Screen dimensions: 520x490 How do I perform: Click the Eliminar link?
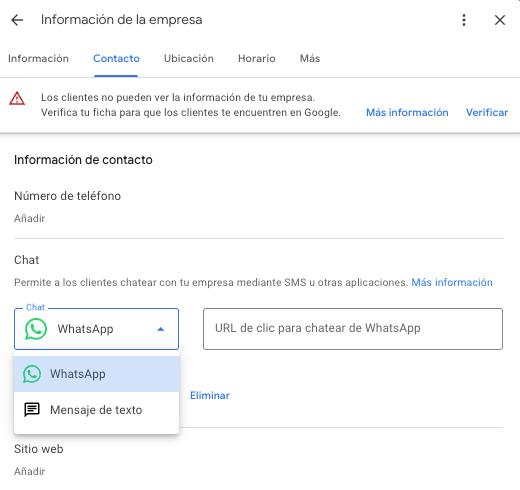pyautogui.click(x=210, y=395)
